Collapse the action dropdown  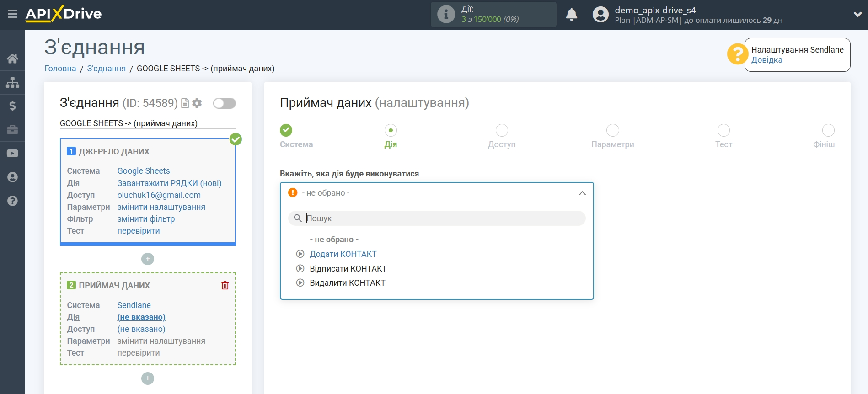pos(582,193)
